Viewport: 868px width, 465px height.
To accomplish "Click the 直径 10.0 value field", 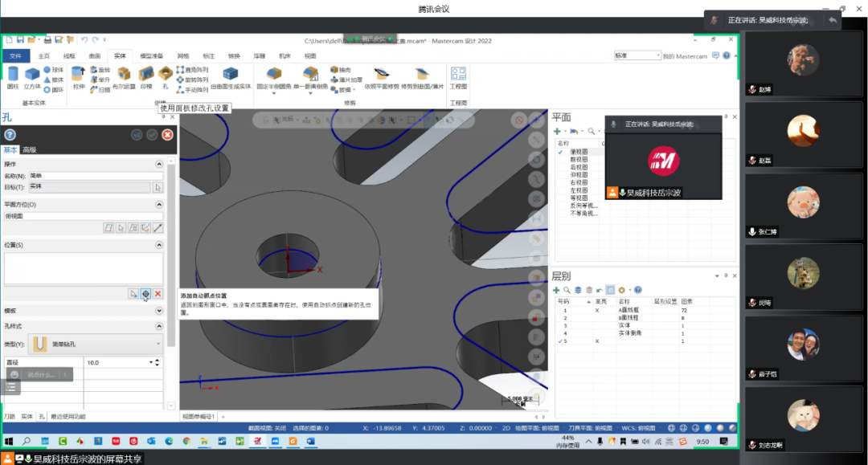I will pyautogui.click(x=116, y=363).
